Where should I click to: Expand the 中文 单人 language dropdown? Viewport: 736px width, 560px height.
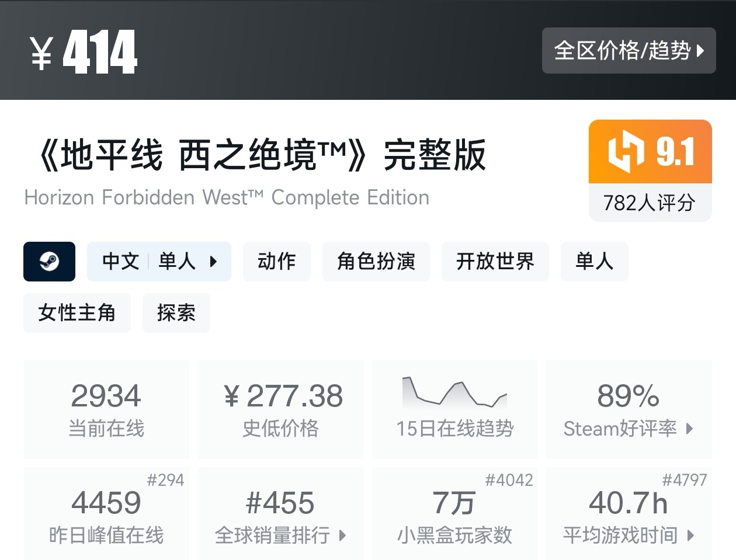pos(159,262)
